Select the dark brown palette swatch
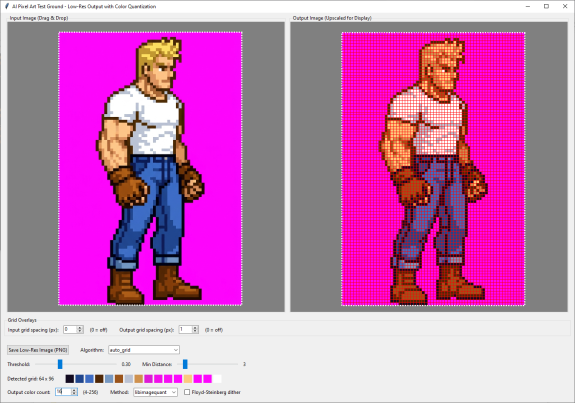The width and height of the screenshot is (575, 403). tap(99, 378)
